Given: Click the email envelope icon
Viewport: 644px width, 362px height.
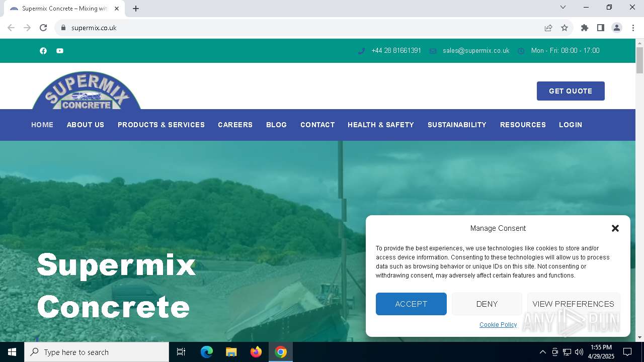Looking at the screenshot, I should coord(433,51).
